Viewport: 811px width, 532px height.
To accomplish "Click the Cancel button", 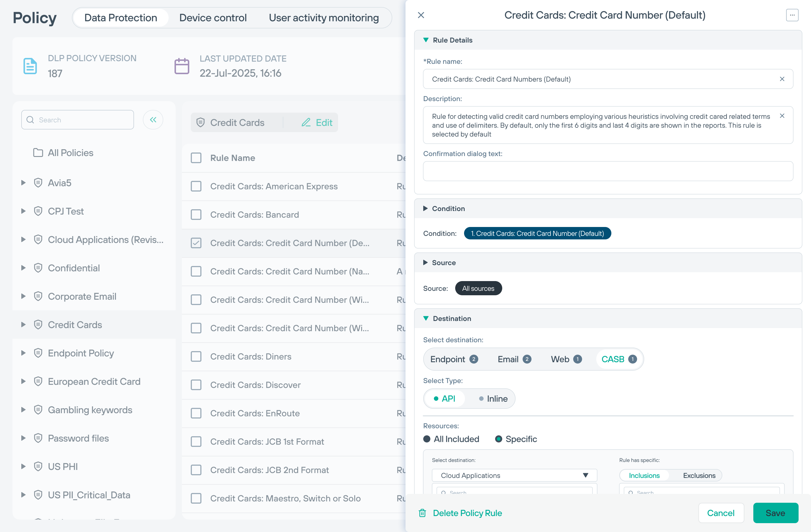I will click(x=720, y=512).
